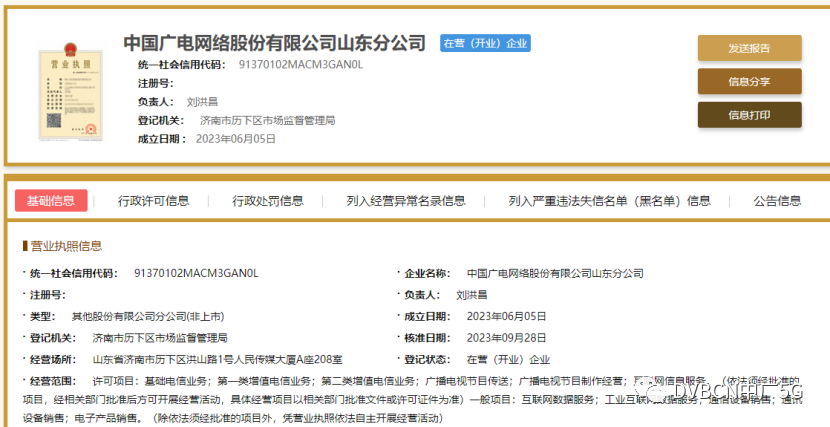
Task: Click the 在营（开业）企业 status badge
Action: pyautogui.click(x=485, y=43)
